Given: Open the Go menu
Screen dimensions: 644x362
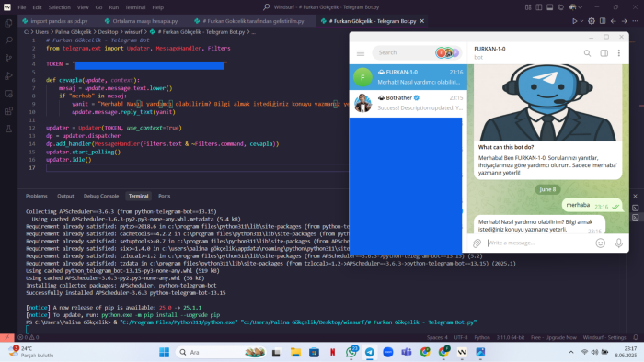Looking at the screenshot, I should click(98, 7).
